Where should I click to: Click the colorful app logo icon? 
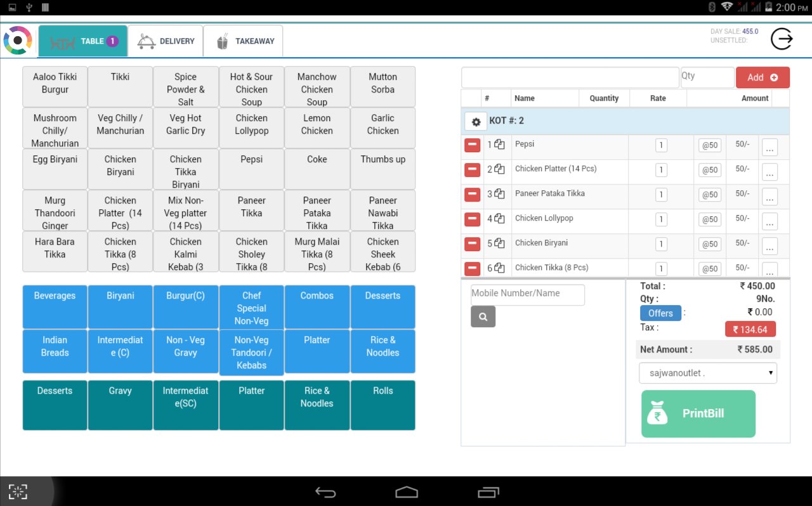click(18, 41)
